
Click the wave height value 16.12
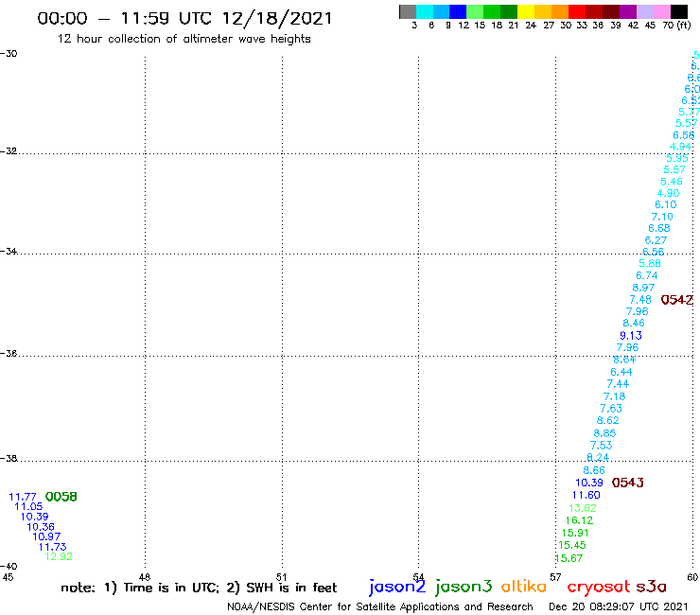click(x=579, y=520)
